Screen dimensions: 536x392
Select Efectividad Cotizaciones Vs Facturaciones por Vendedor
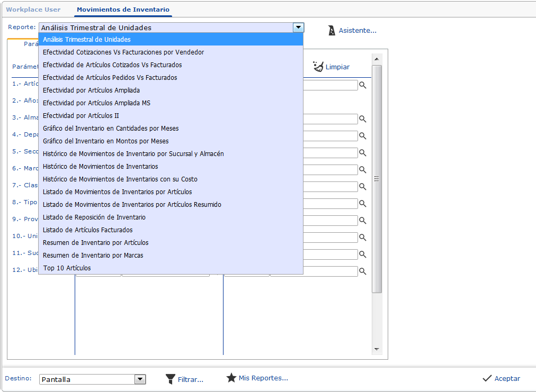coord(171,52)
